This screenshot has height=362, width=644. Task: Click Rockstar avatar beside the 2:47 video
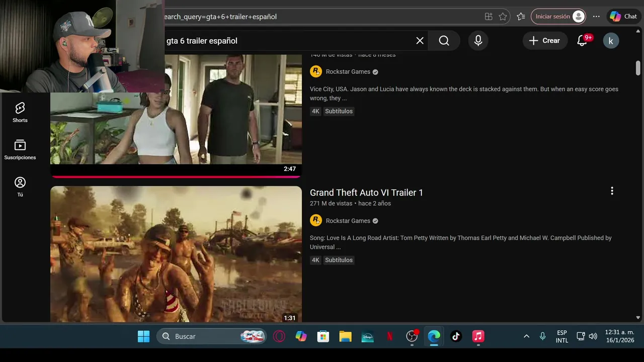point(316,71)
